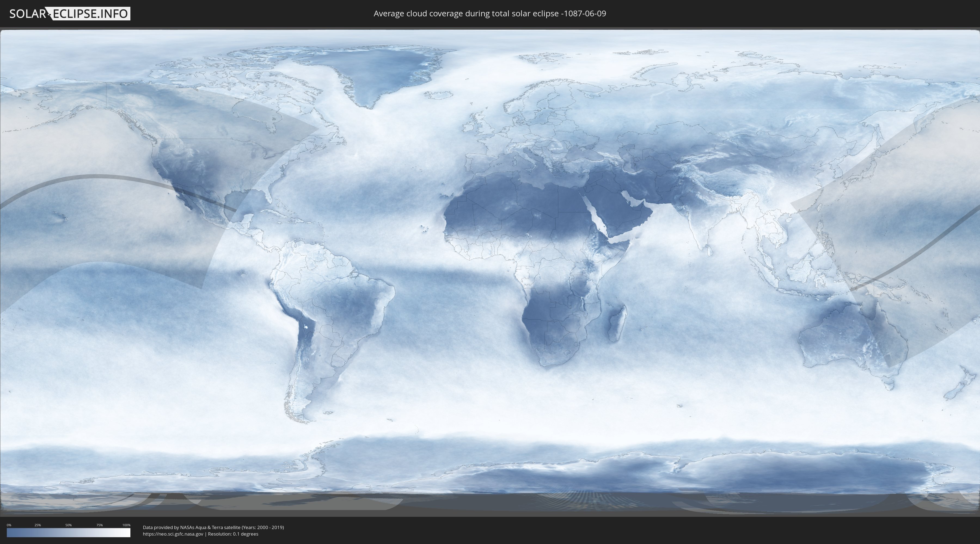Click 'Data provided by NASAs Aqua & Terra satellite' text
Viewport: 980px width, 544px height.
coord(192,527)
